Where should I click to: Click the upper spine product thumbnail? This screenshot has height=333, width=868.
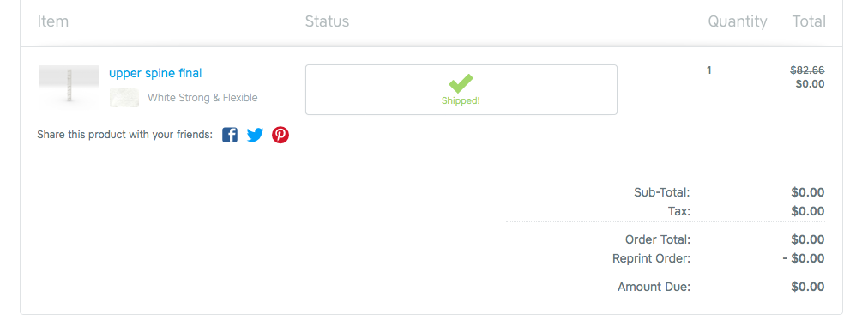69,84
